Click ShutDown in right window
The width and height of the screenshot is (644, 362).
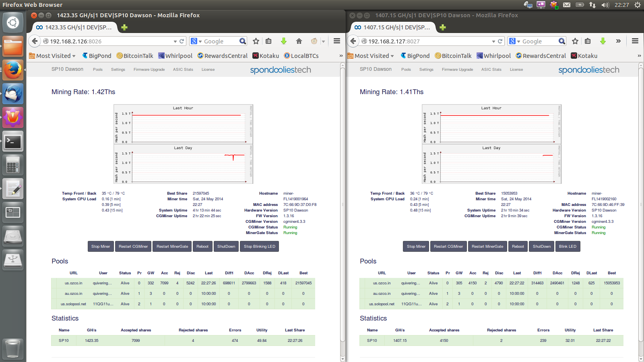tap(542, 247)
